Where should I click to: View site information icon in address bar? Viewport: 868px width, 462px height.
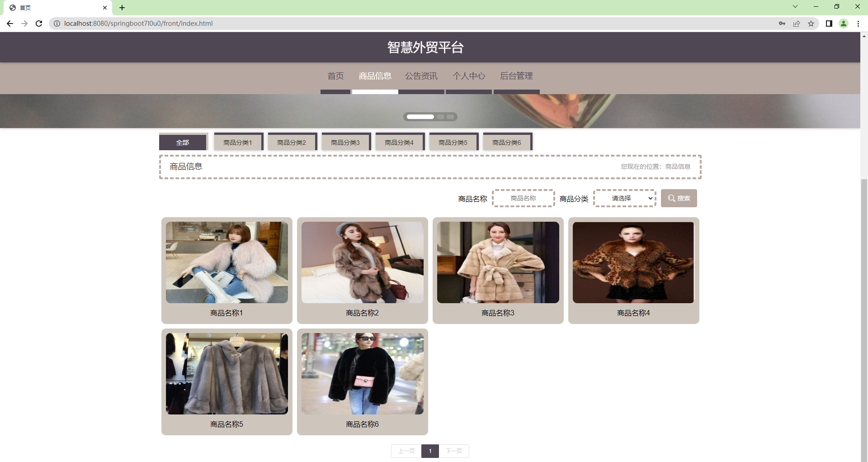pos(57,24)
